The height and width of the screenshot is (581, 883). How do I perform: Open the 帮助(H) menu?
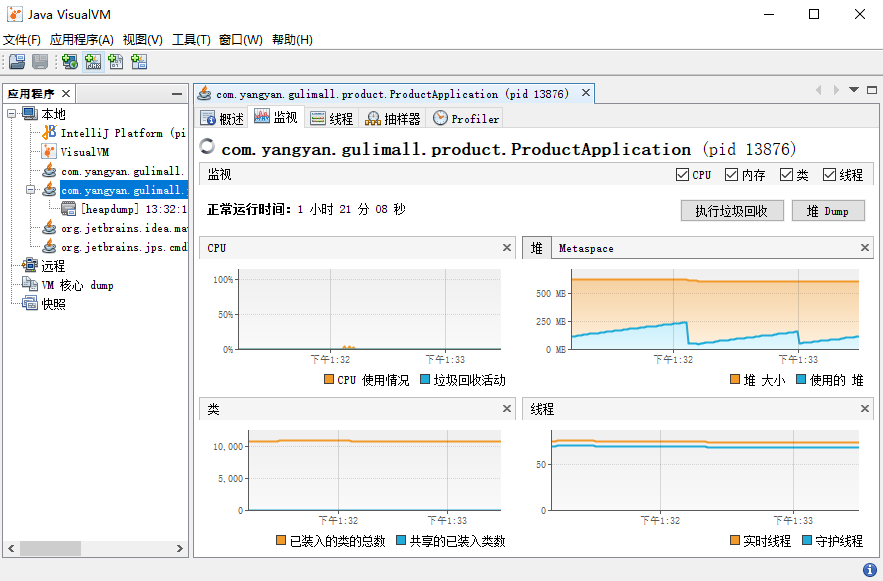(x=292, y=40)
